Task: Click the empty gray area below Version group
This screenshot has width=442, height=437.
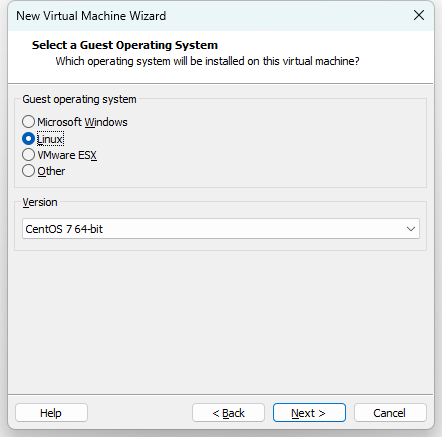Action: [x=221, y=322]
